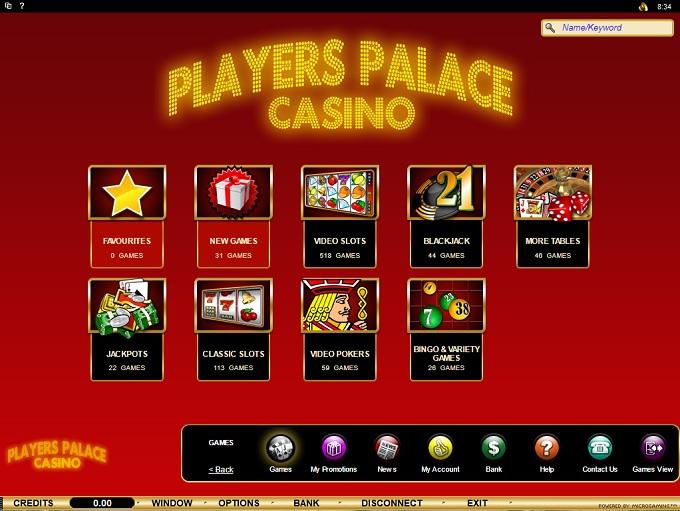The width and height of the screenshot is (680, 511).
Task: Click the Contact Us telephone icon
Action: pos(600,448)
